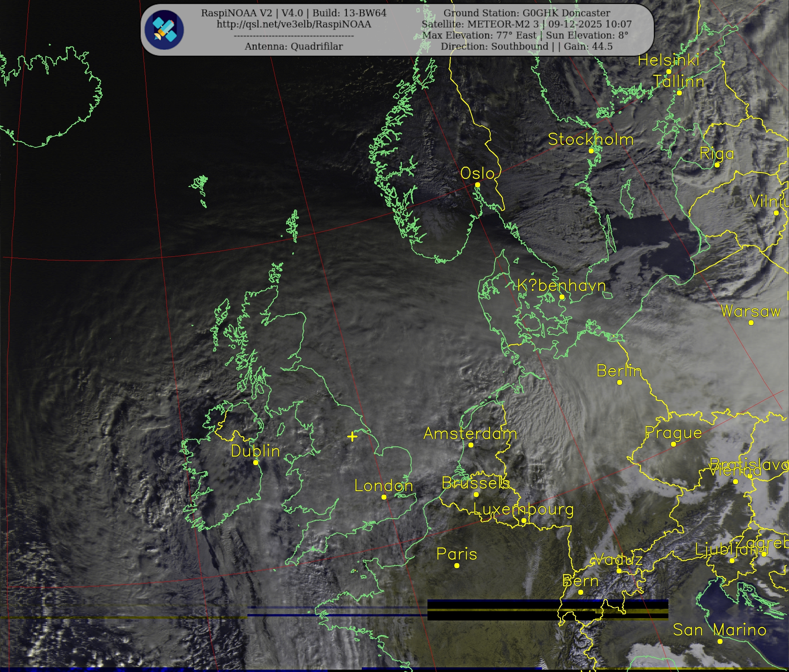
Task: Click the Paris city marker dot
Action: pyautogui.click(x=457, y=565)
